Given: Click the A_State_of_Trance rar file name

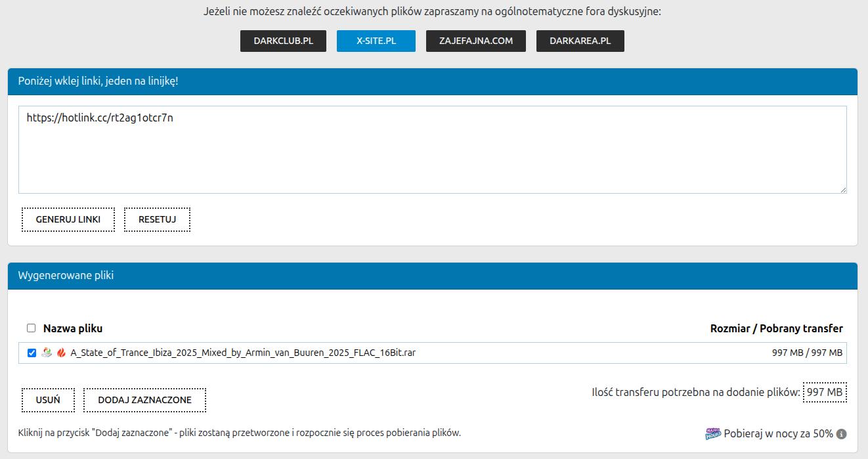Looking at the screenshot, I should coord(243,353).
